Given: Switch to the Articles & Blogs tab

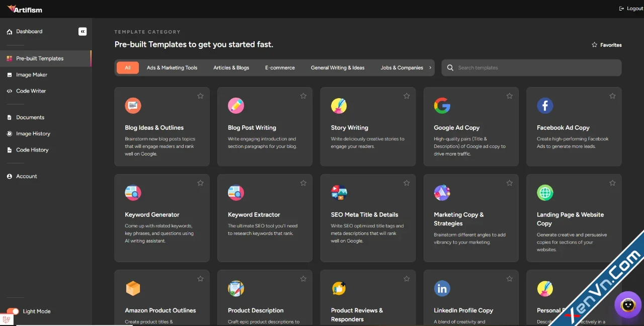Looking at the screenshot, I should 231,67.
